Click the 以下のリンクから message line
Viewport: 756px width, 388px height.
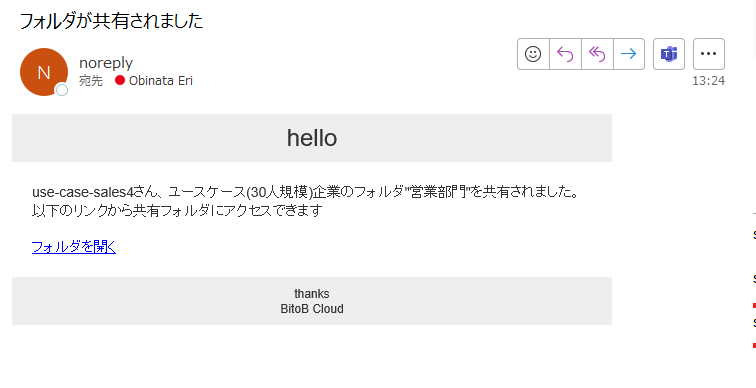(176, 211)
